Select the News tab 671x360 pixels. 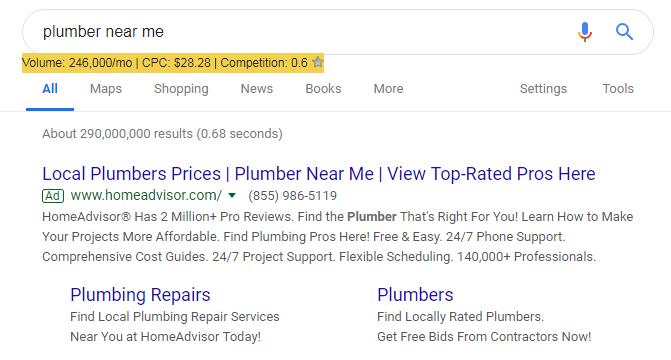point(256,89)
